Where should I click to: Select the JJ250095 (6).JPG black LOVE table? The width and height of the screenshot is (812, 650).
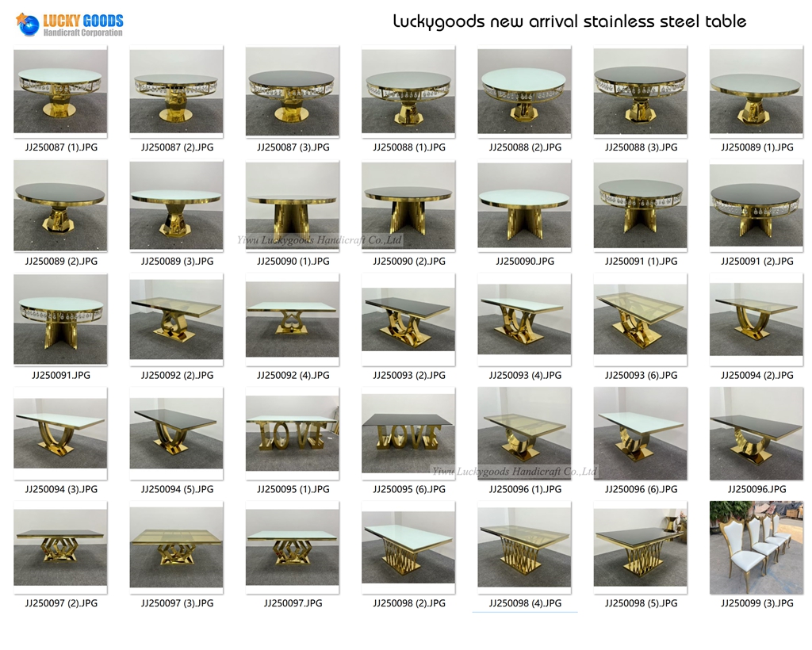pos(408,435)
